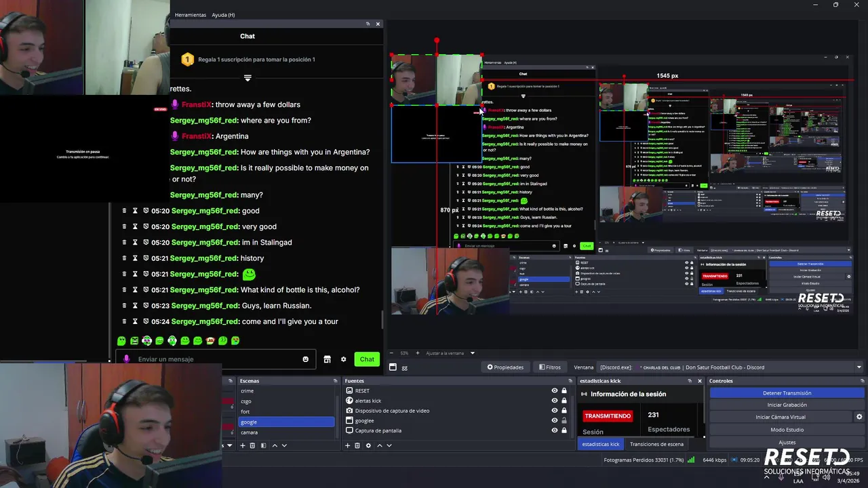This screenshot has width=868, height=488.
Task: Click Iniciar Cámara Virtual button
Action: coord(781,417)
